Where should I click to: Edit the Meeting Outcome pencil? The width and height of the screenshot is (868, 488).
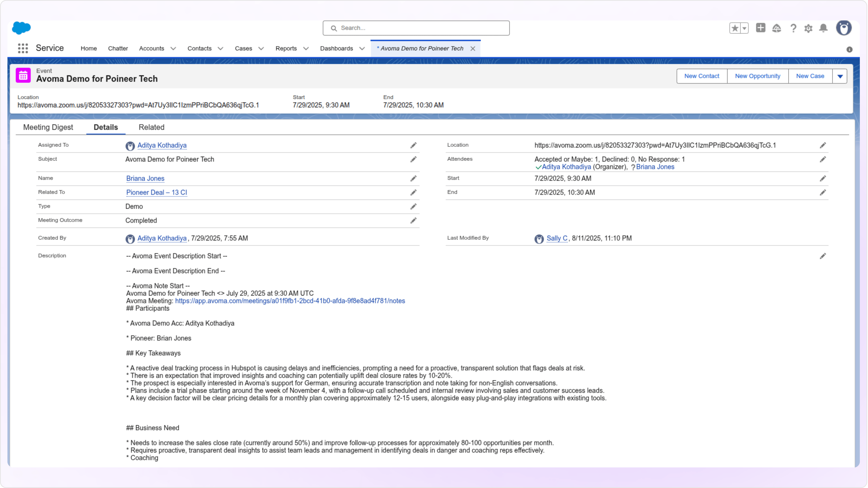click(x=413, y=221)
